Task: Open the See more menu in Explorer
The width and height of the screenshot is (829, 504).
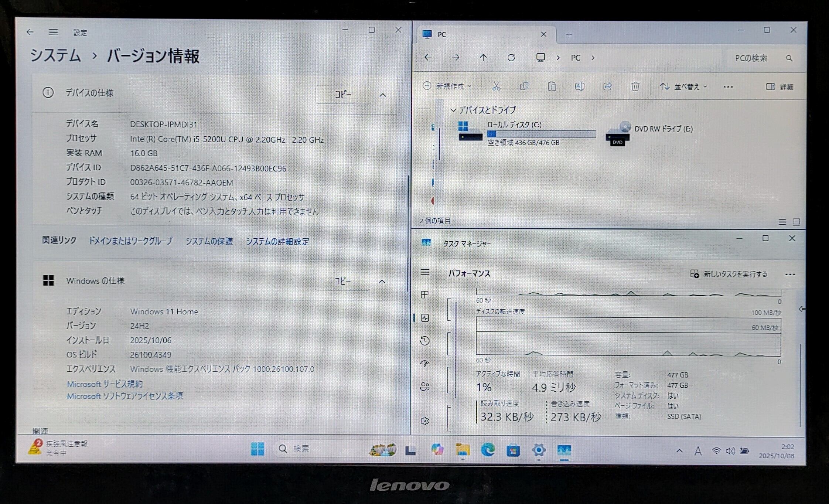Action: click(728, 87)
